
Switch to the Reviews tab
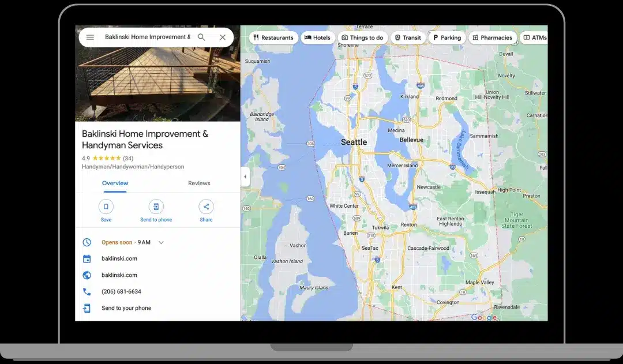click(x=199, y=183)
